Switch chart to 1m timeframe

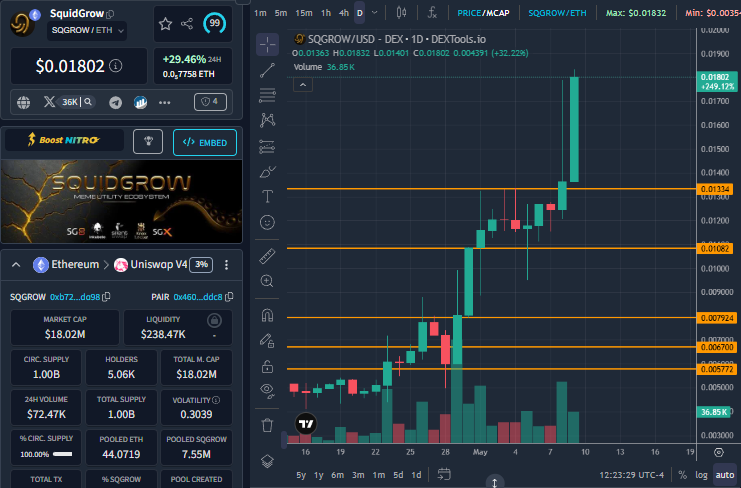point(260,13)
